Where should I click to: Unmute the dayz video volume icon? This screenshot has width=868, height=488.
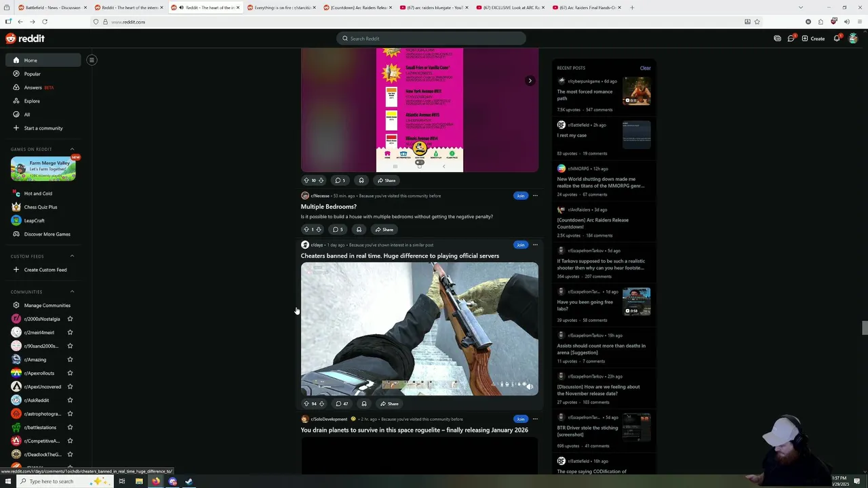click(530, 386)
